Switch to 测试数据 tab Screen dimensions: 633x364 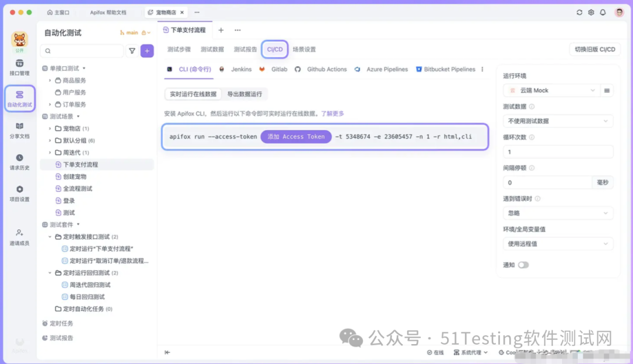[212, 49]
